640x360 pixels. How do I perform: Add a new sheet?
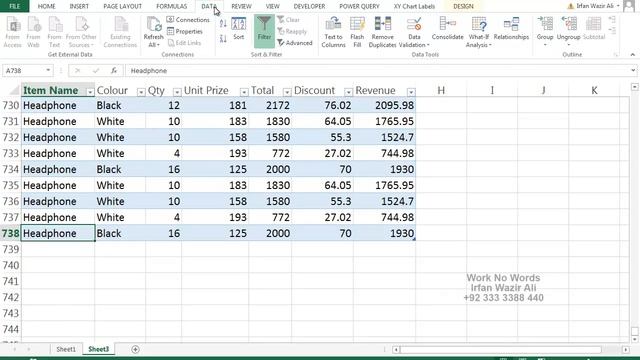pyautogui.click(x=135, y=349)
